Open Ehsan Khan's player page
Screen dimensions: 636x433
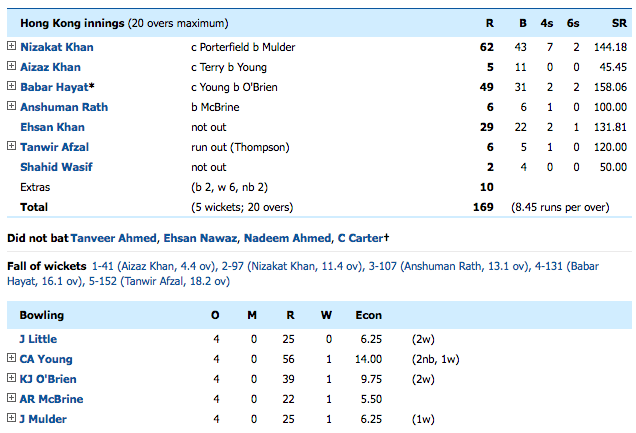coord(52,127)
